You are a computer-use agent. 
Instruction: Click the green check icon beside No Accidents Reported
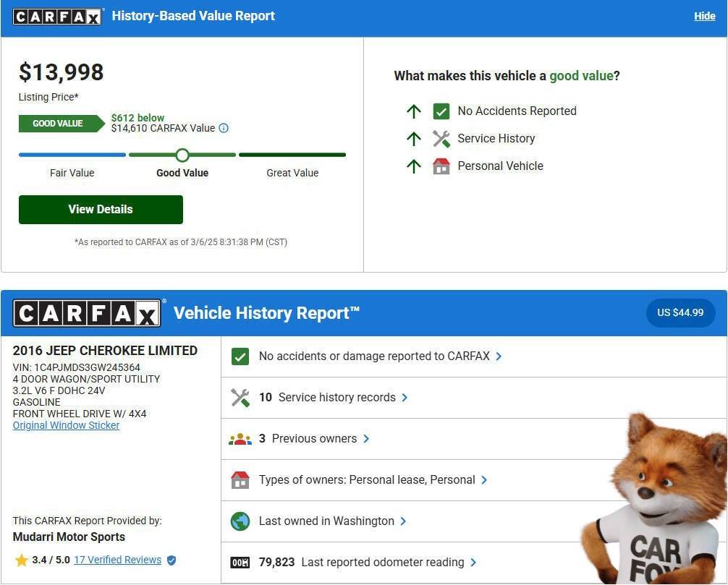pyautogui.click(x=441, y=111)
